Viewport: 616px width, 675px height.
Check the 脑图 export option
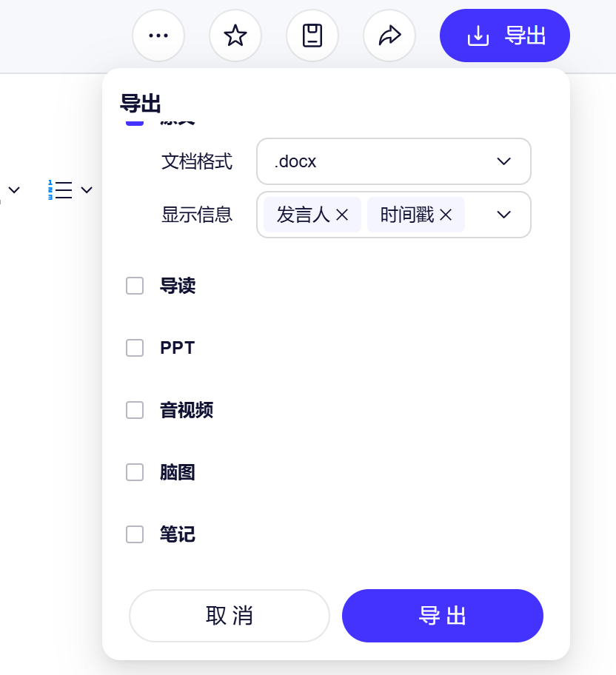point(135,472)
